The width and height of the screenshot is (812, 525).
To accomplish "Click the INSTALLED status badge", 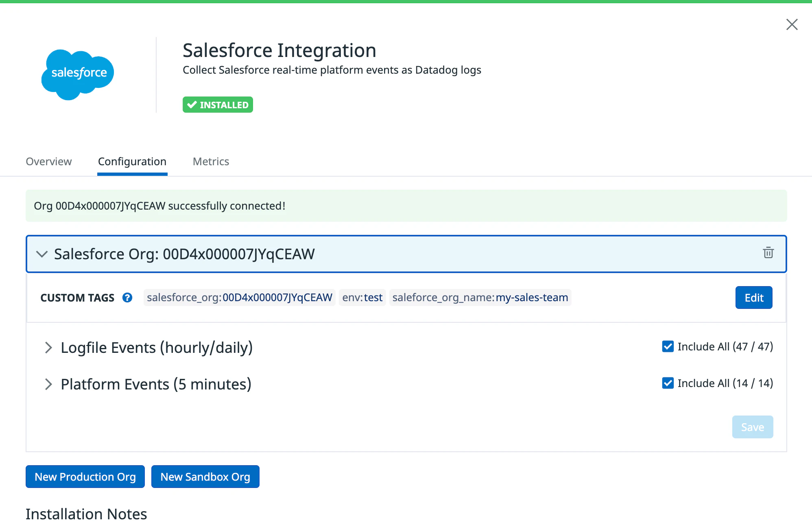I will (x=218, y=105).
